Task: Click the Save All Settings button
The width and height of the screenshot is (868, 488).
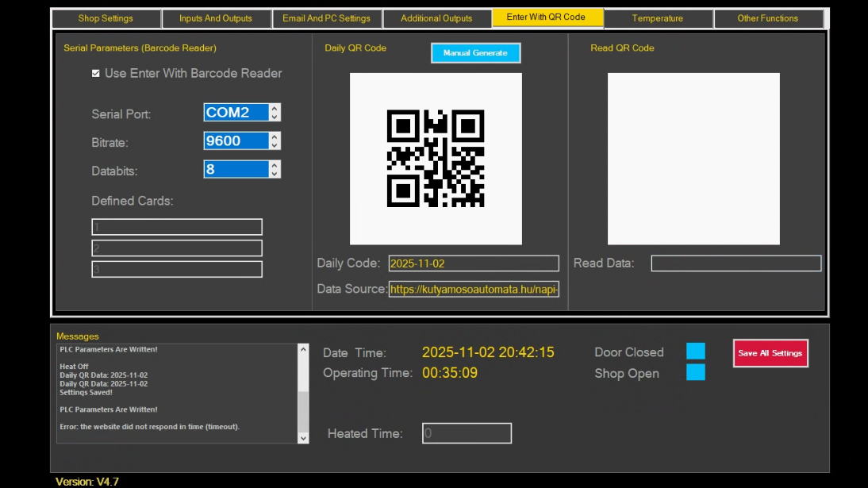Action: [x=770, y=353]
